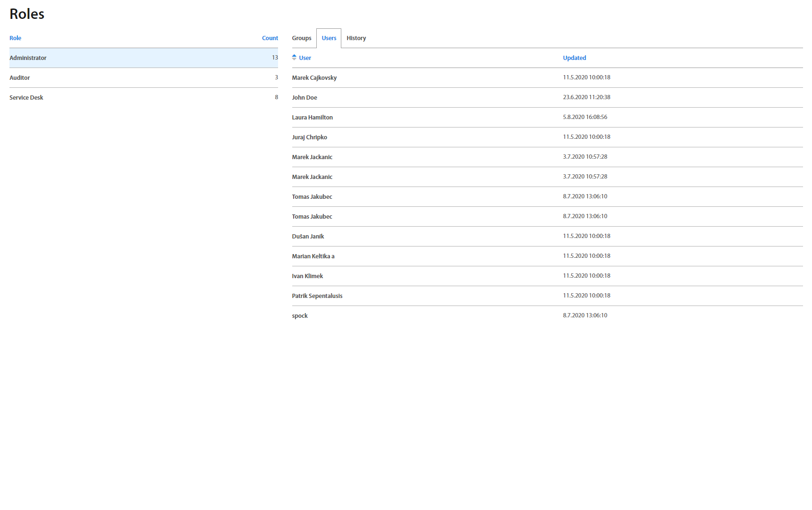Viewport: 812px width, 510px height.
Task: Sort roles by the Role column header
Action: click(15, 38)
